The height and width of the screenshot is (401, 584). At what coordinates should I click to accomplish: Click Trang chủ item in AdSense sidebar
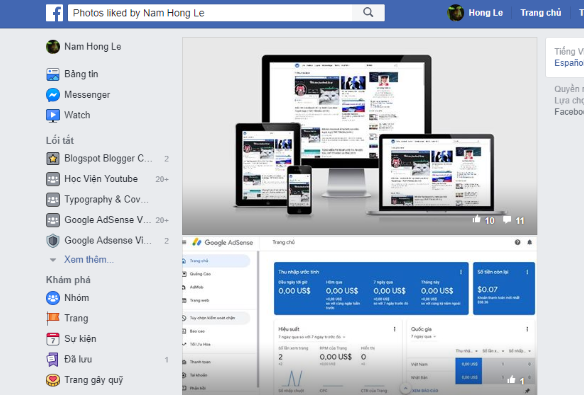click(x=216, y=261)
